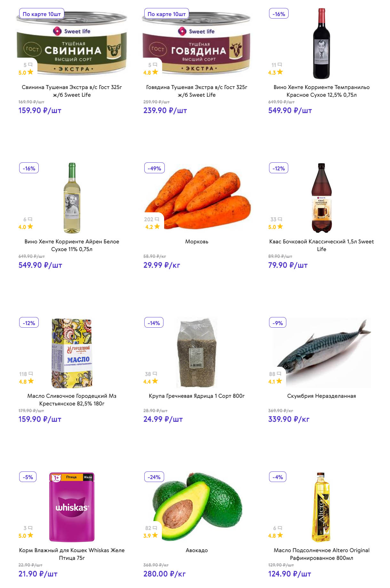
Task: Click the 79.90 ₽ price of Квас
Action: pyautogui.click(x=288, y=265)
